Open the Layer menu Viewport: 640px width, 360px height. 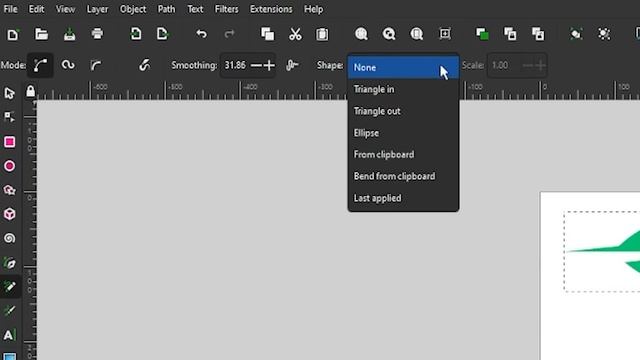[97, 9]
